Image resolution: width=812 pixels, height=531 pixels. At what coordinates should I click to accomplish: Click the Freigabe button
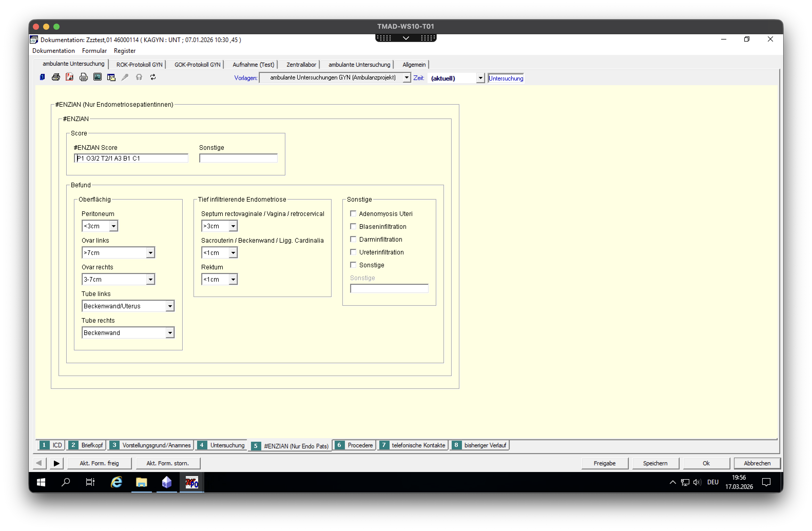[x=604, y=463]
